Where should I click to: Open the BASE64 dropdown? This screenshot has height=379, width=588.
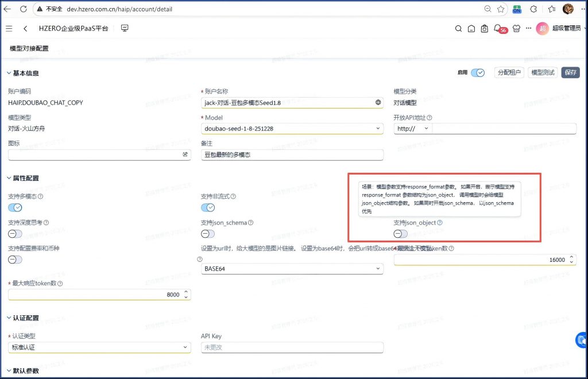(x=292, y=269)
